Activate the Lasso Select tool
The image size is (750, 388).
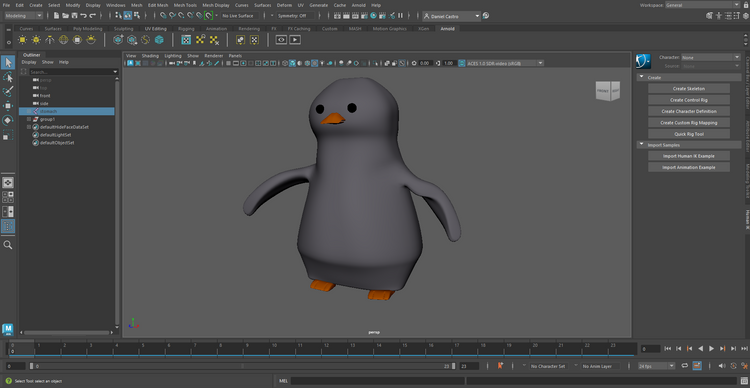pos(8,77)
